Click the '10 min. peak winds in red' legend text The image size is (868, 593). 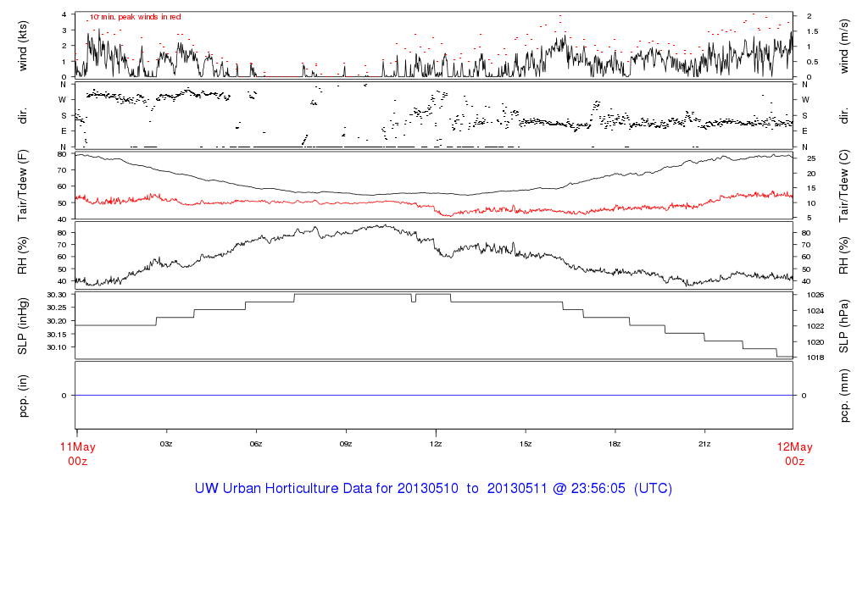point(136,17)
